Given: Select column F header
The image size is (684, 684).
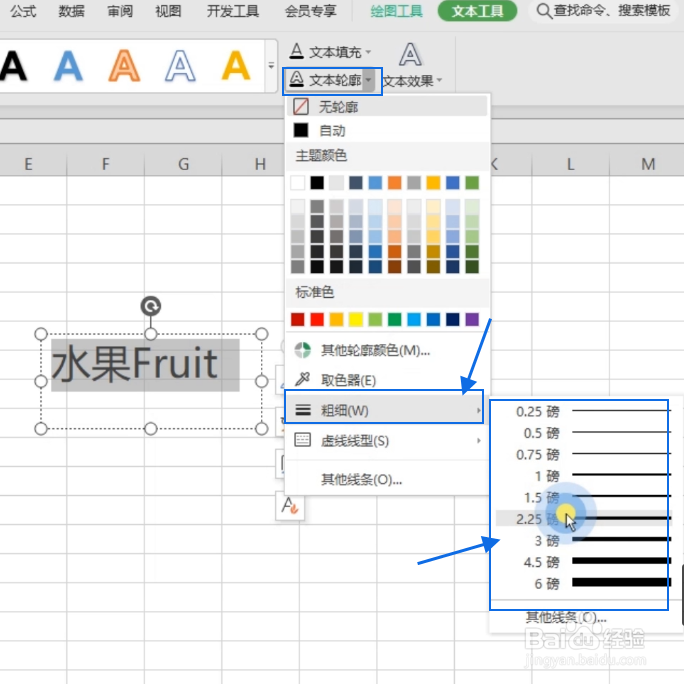Looking at the screenshot, I should click(x=106, y=164).
